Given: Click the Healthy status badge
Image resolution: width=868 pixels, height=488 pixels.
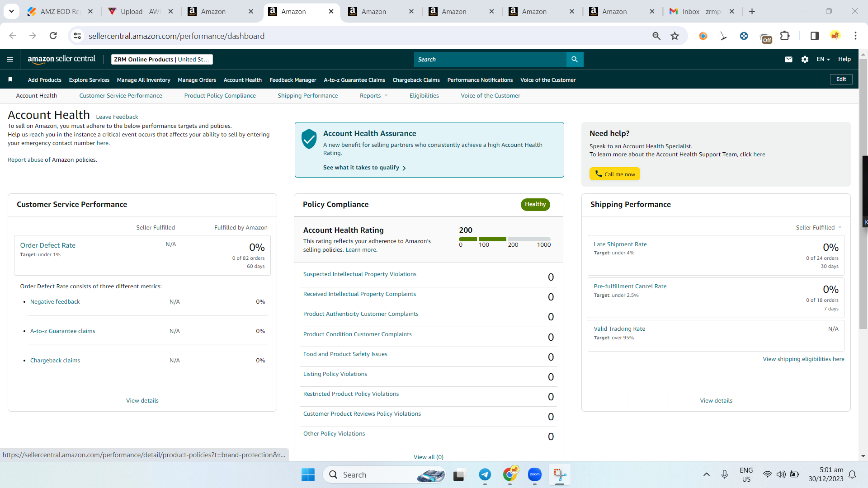Looking at the screenshot, I should pos(535,204).
